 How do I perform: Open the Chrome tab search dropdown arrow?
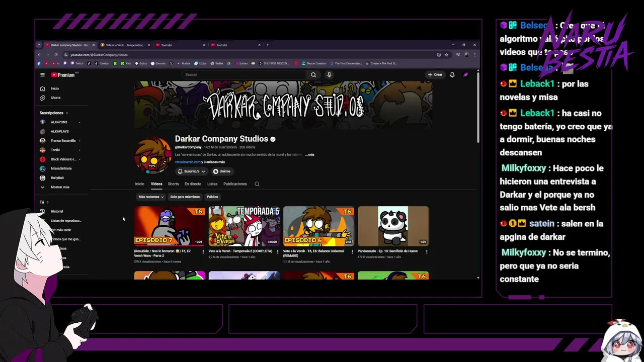pos(39,45)
